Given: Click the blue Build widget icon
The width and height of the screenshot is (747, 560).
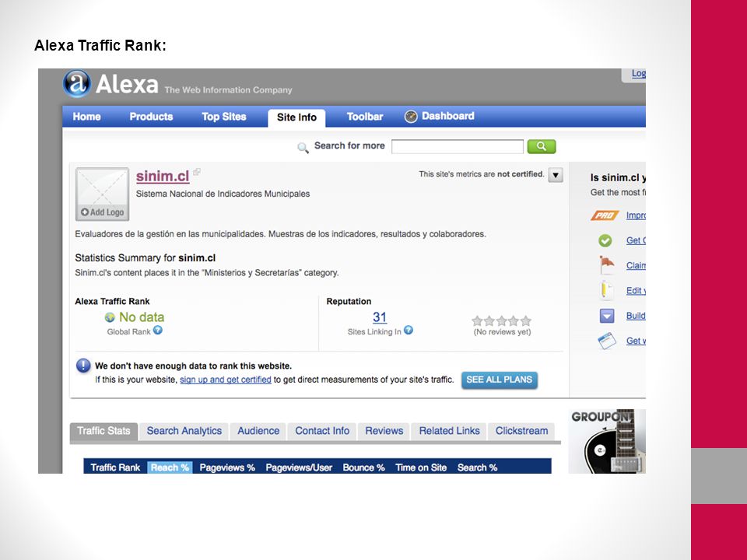Looking at the screenshot, I should click(606, 316).
